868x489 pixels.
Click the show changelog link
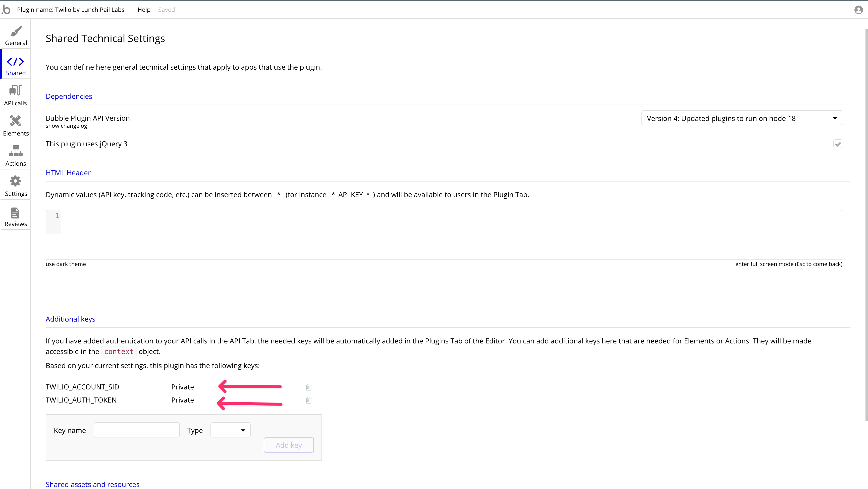coord(66,126)
